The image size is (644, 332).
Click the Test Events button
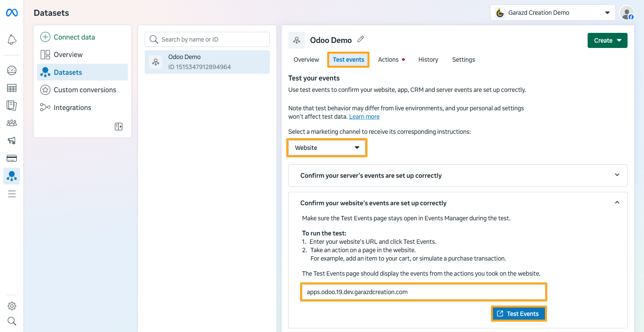tap(519, 314)
